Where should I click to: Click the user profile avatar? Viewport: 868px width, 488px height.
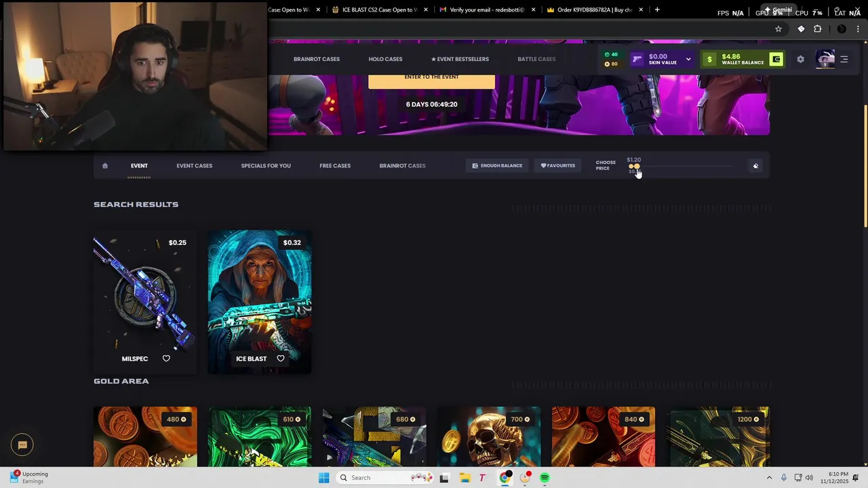point(825,59)
